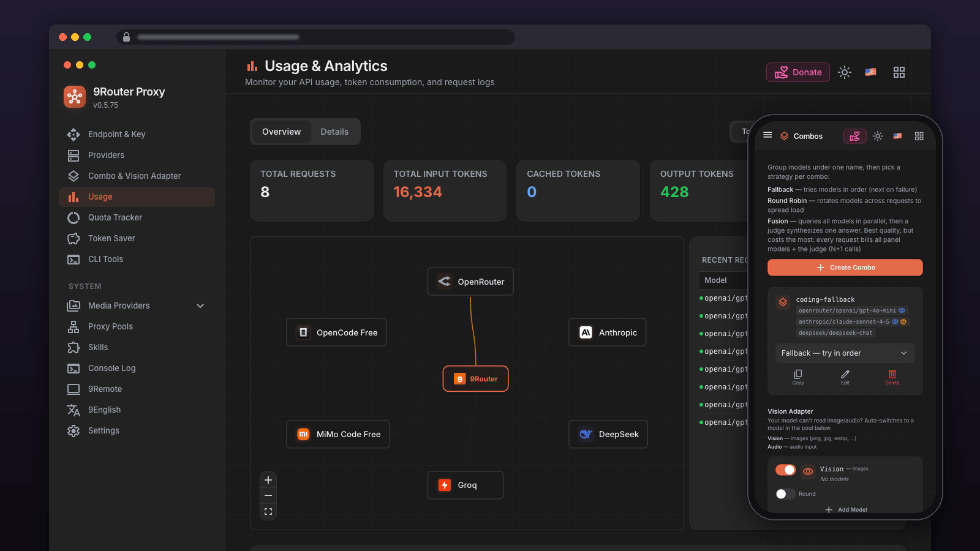Open the Quota Tracker page

coord(137,217)
